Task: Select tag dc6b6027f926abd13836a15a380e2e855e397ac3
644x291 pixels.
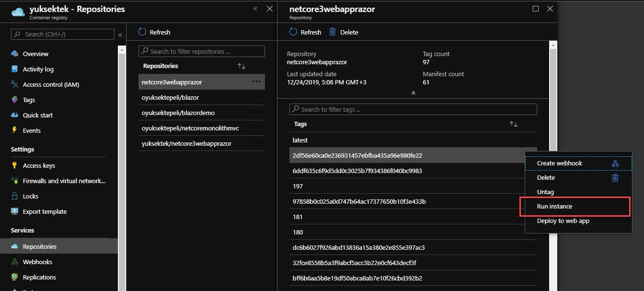Action: tap(413, 247)
